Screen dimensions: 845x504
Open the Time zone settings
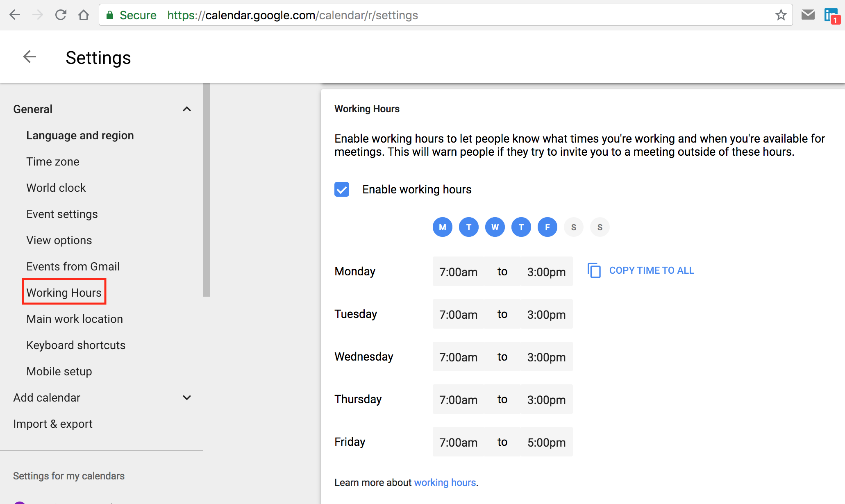[52, 161]
